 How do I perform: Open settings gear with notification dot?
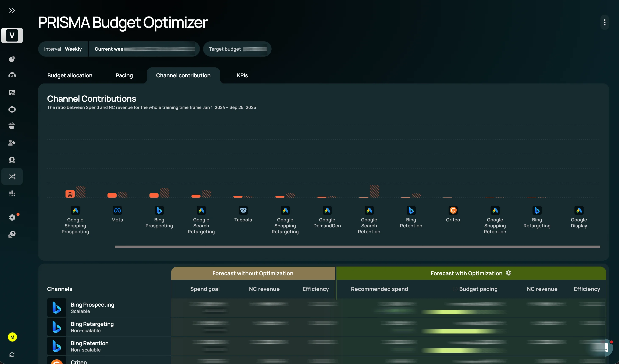point(12,217)
